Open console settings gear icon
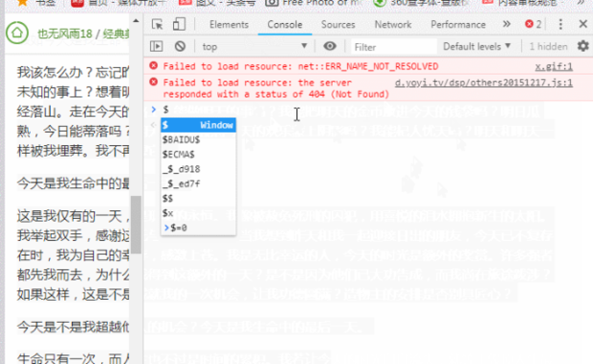The height and width of the screenshot is (364, 593). [x=583, y=46]
